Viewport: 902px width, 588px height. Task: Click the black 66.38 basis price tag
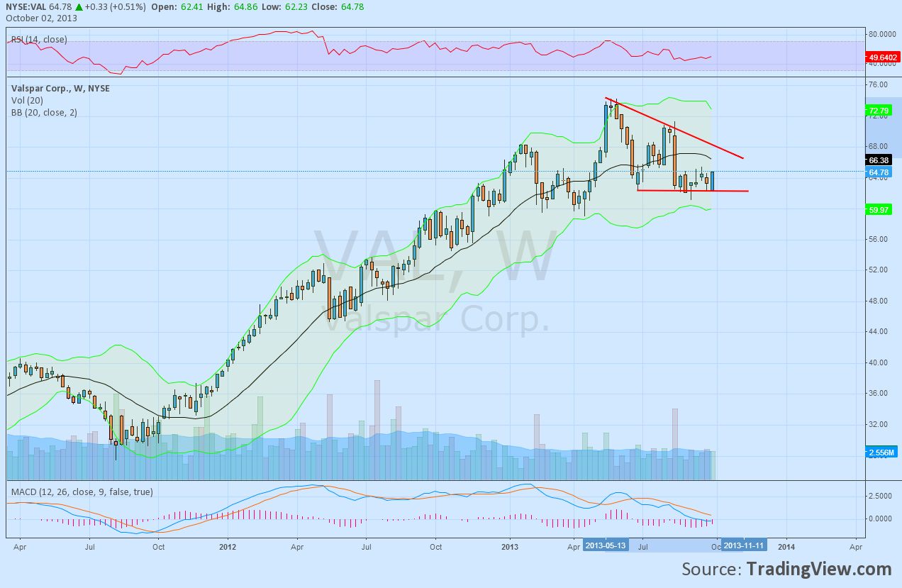[x=878, y=160]
